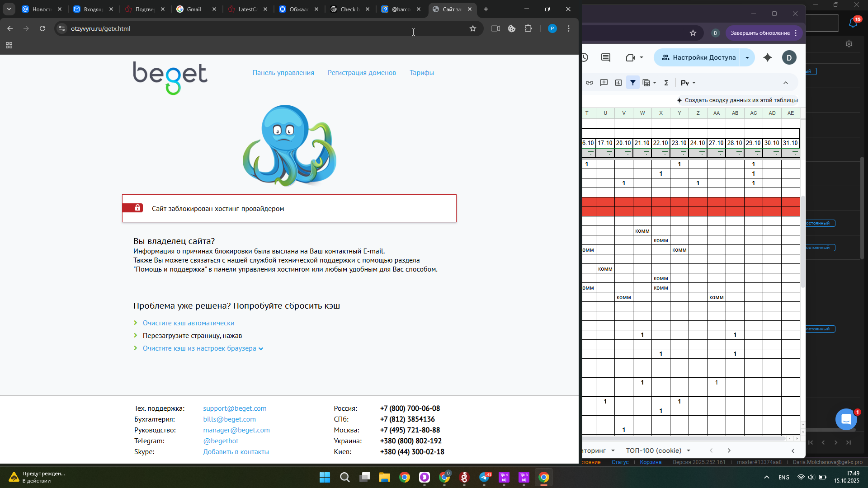Image resolution: width=868 pixels, height=488 pixels.
Task: Click the insert link icon in Sheets
Action: coord(590,83)
